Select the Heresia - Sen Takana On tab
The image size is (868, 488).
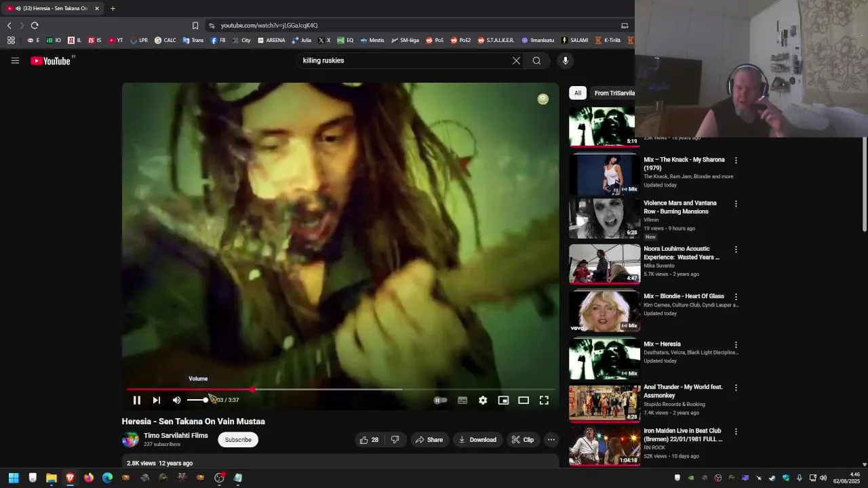tap(53, 8)
